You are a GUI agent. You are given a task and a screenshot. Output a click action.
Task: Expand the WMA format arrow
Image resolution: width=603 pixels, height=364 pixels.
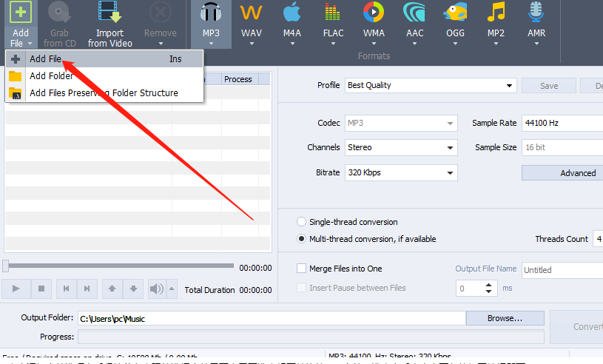(374, 44)
